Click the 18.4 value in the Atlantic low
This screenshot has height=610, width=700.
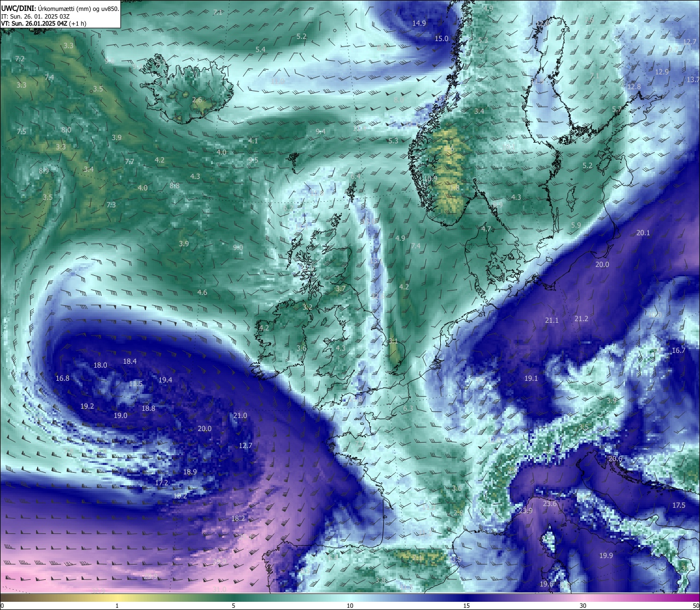pos(130,362)
